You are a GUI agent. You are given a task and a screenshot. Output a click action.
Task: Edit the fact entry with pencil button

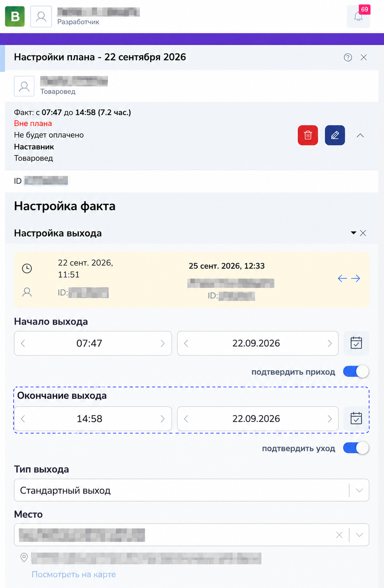[335, 135]
